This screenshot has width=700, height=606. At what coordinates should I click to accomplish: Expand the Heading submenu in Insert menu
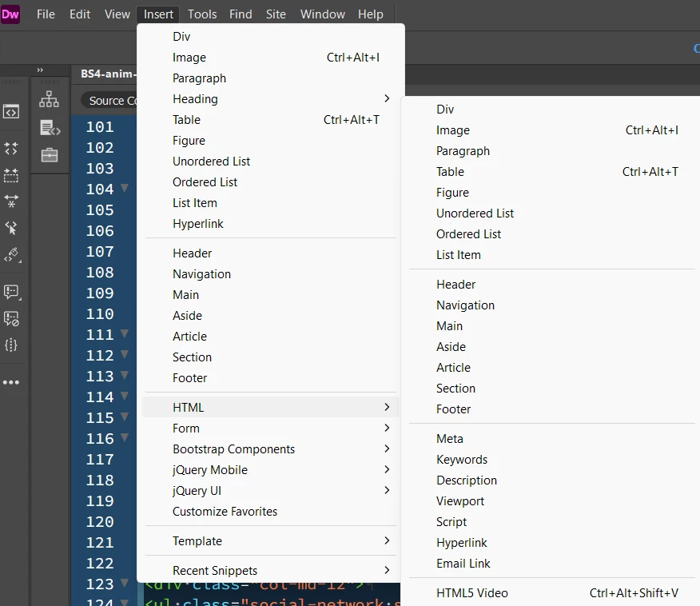click(x=271, y=99)
